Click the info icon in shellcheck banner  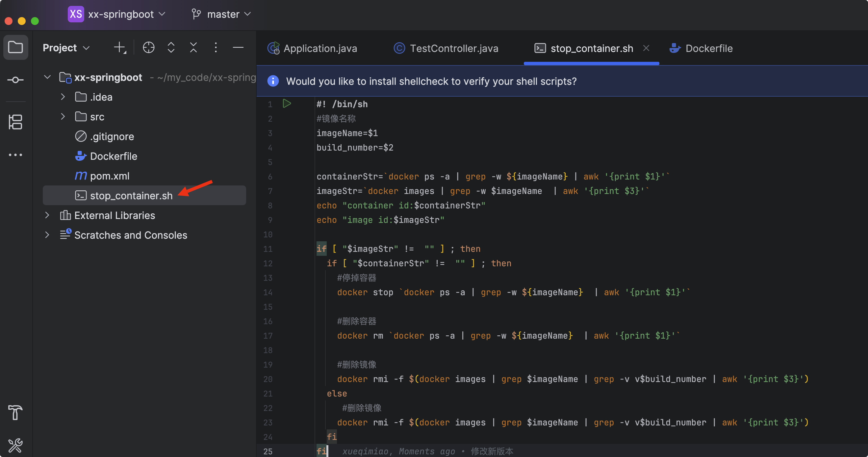(x=273, y=81)
